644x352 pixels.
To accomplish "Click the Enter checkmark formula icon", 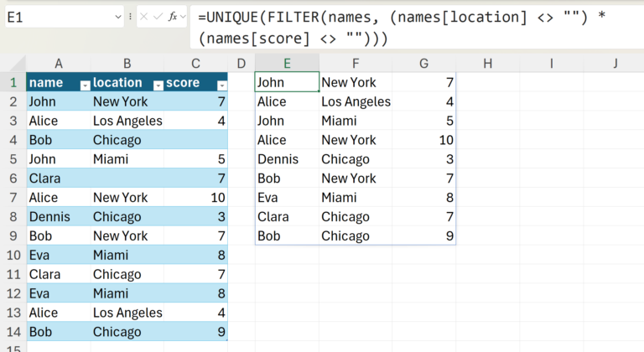I will click(x=158, y=17).
